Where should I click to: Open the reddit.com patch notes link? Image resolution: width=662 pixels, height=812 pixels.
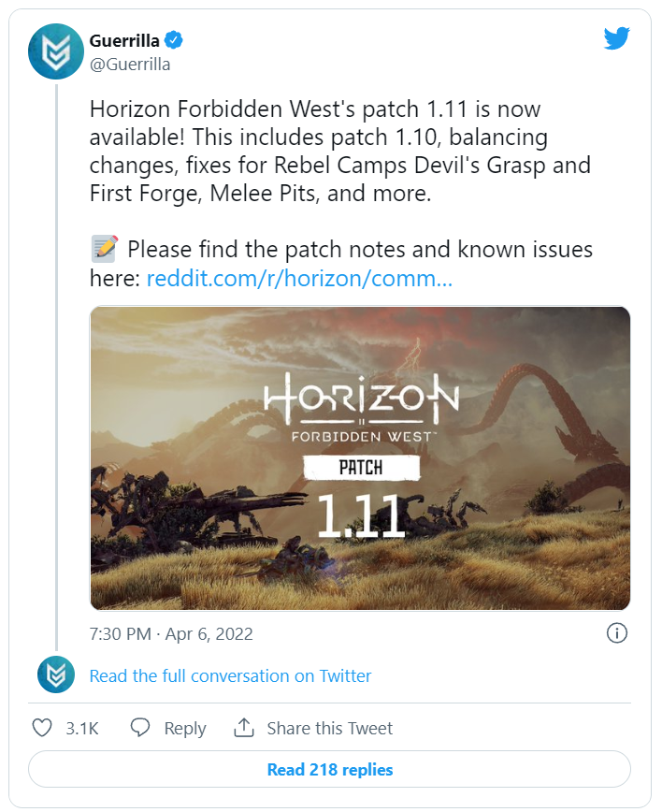click(299, 280)
